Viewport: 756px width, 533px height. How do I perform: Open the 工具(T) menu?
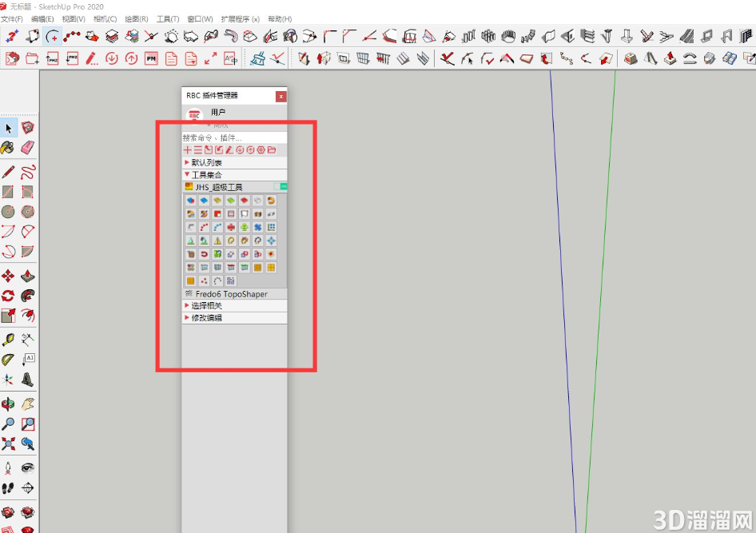coord(168,19)
